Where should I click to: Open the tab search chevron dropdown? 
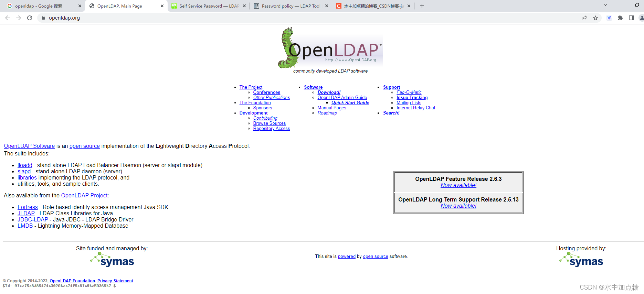pos(605,5)
